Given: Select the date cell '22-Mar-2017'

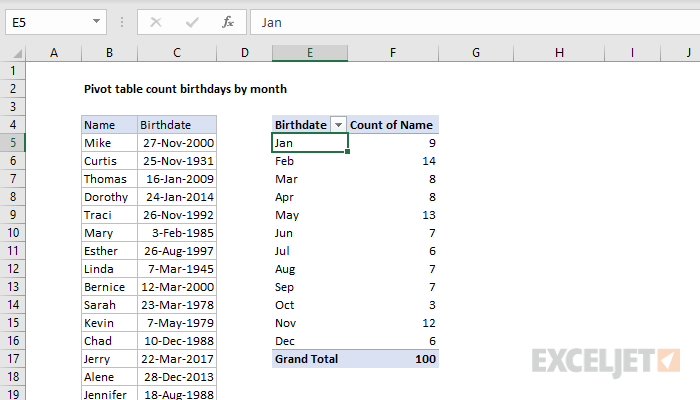Looking at the screenshot, I should point(177,358).
